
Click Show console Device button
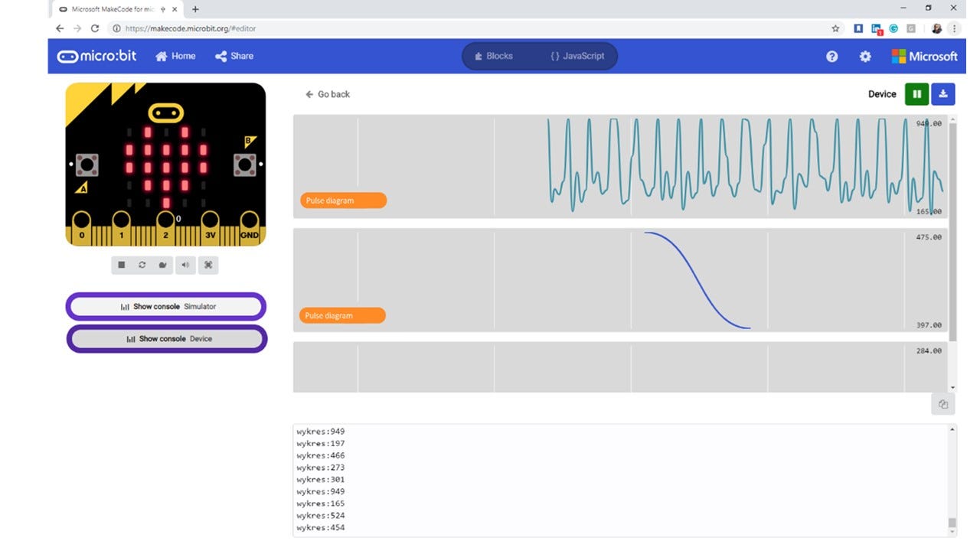pyautogui.click(x=166, y=339)
